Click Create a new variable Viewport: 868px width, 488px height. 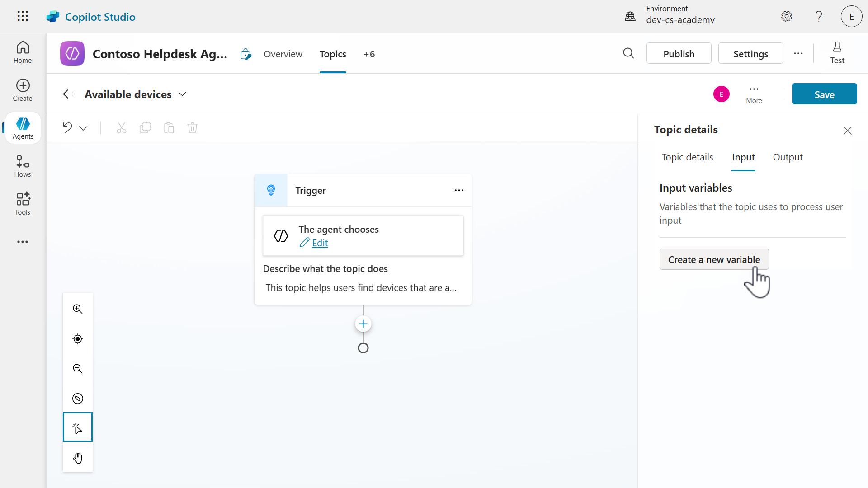pyautogui.click(x=714, y=259)
